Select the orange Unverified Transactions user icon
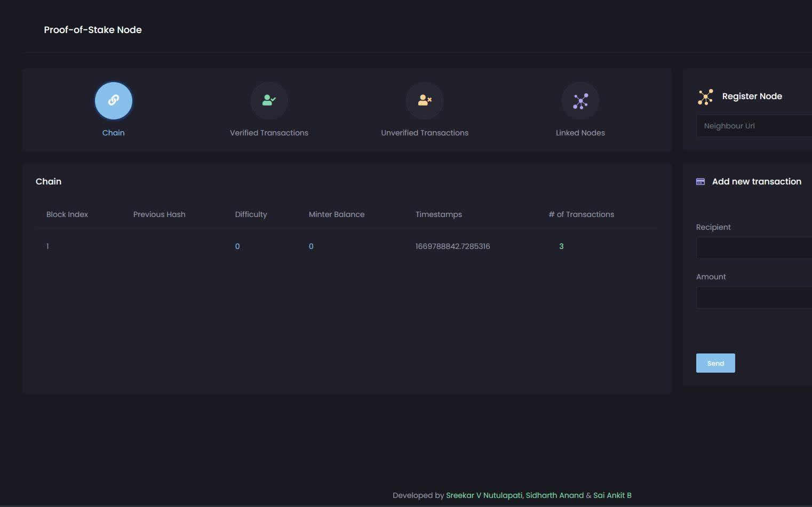The image size is (812, 507). pos(425,100)
